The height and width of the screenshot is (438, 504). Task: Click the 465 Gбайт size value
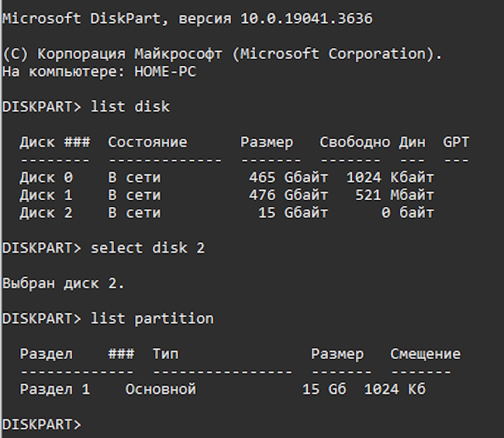pos(288,178)
